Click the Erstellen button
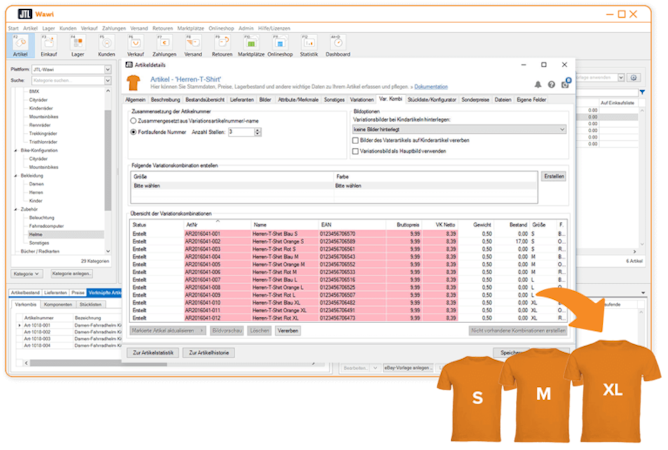Viewport: 668px width, 450px height. click(x=554, y=176)
